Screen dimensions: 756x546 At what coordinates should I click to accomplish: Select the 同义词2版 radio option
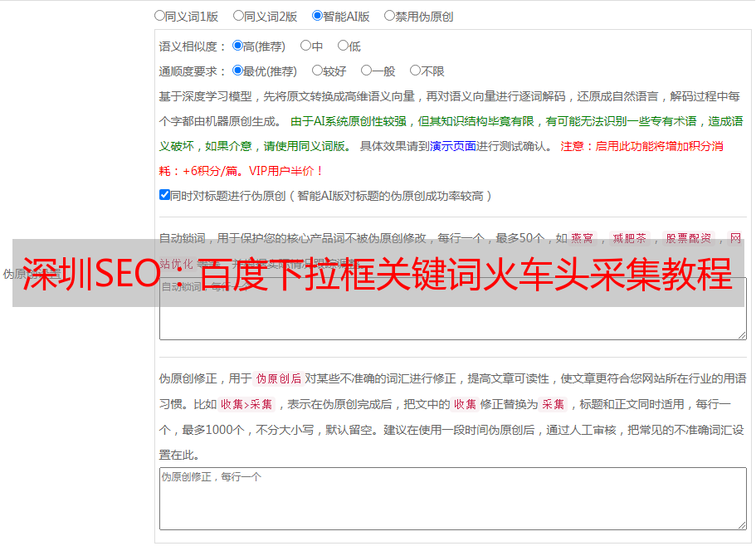tap(238, 15)
